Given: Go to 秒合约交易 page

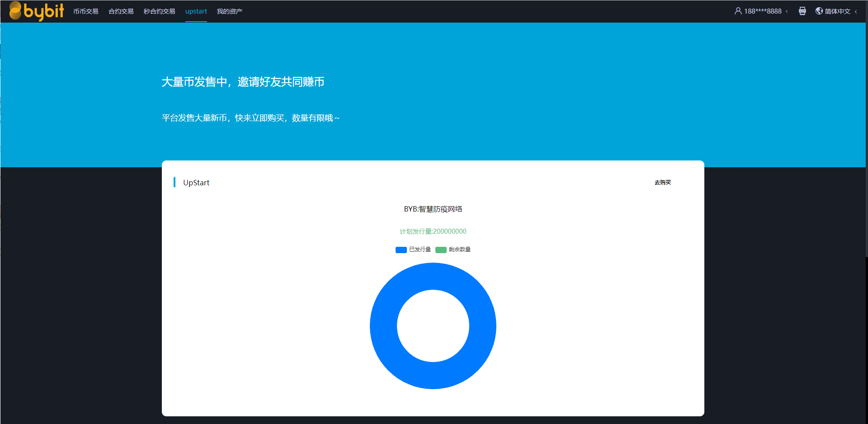Looking at the screenshot, I should 160,11.
